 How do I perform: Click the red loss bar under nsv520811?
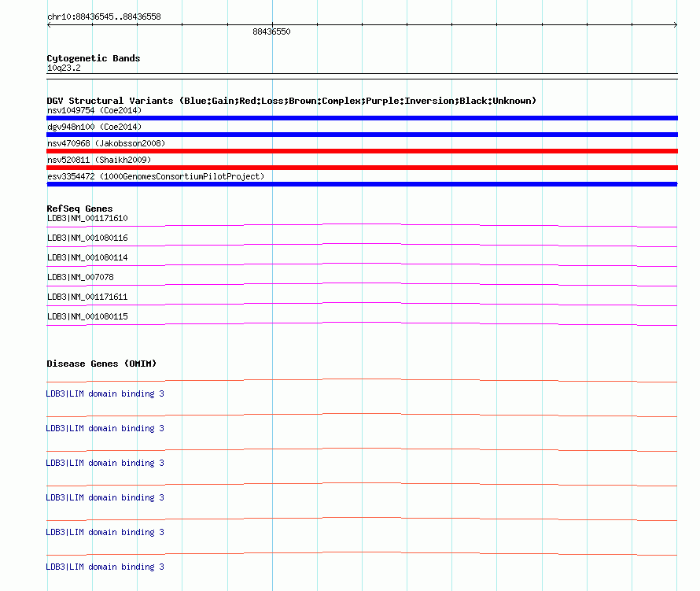362,168
